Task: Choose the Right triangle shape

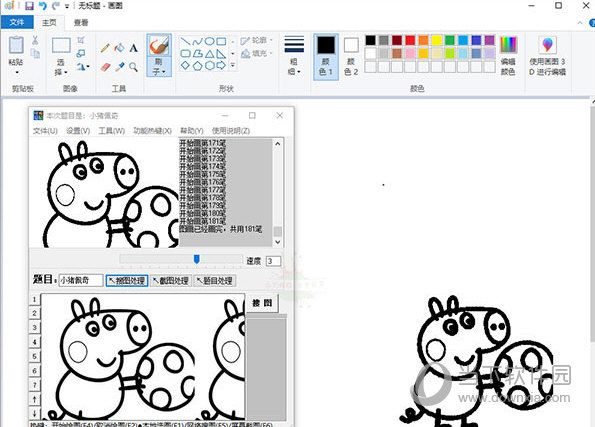Action: (222, 54)
